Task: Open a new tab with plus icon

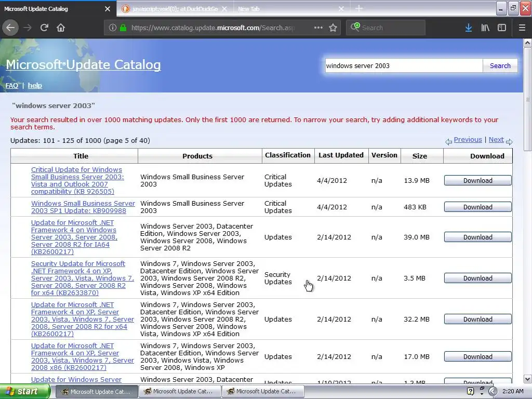Action: tap(359, 8)
